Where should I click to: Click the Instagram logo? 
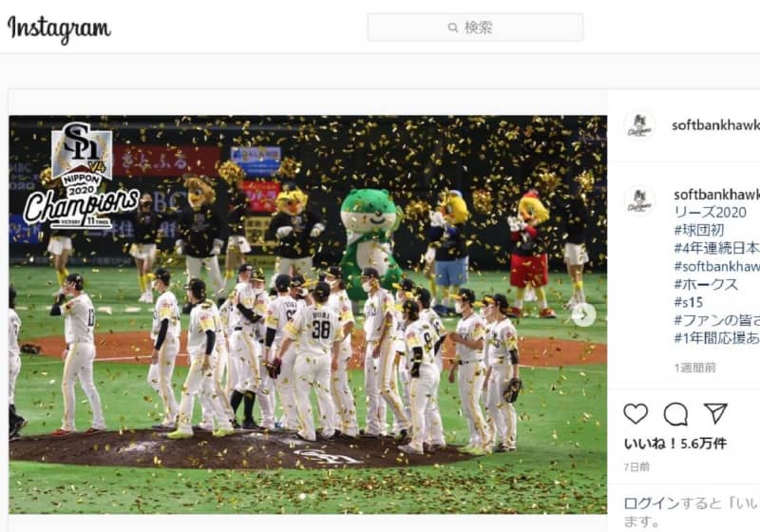point(59,28)
